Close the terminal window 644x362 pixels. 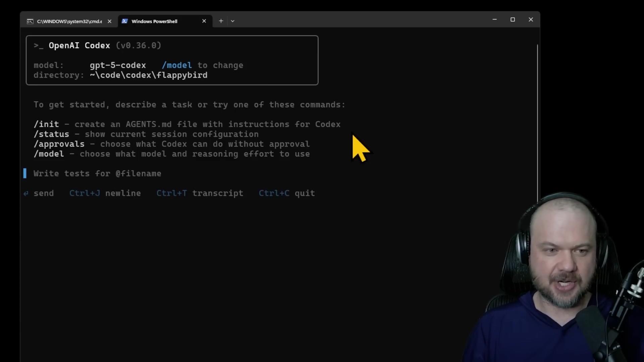[x=531, y=19]
